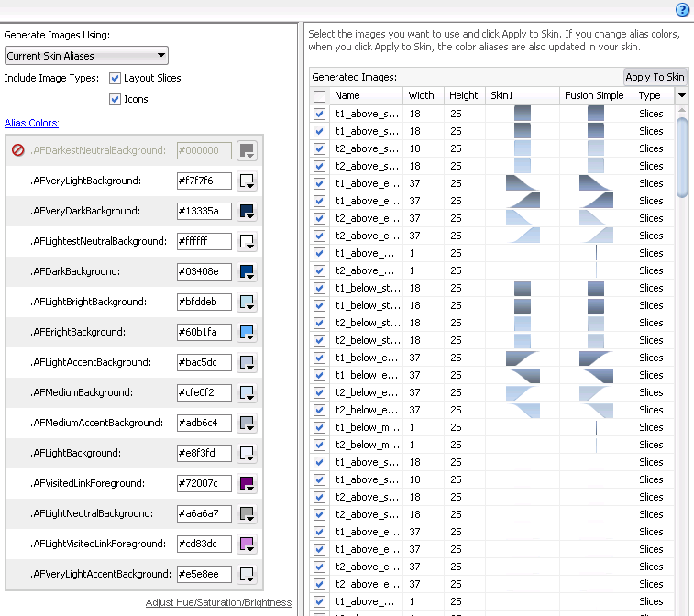Viewport: 694px width, 616px height.
Task: Open the column menu arrow beside Type
Action: 681,95
